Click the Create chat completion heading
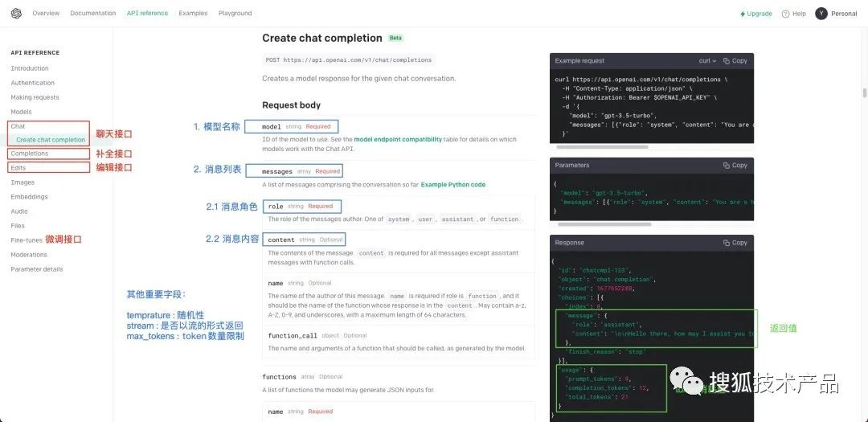This screenshot has width=868, height=422. (322, 39)
